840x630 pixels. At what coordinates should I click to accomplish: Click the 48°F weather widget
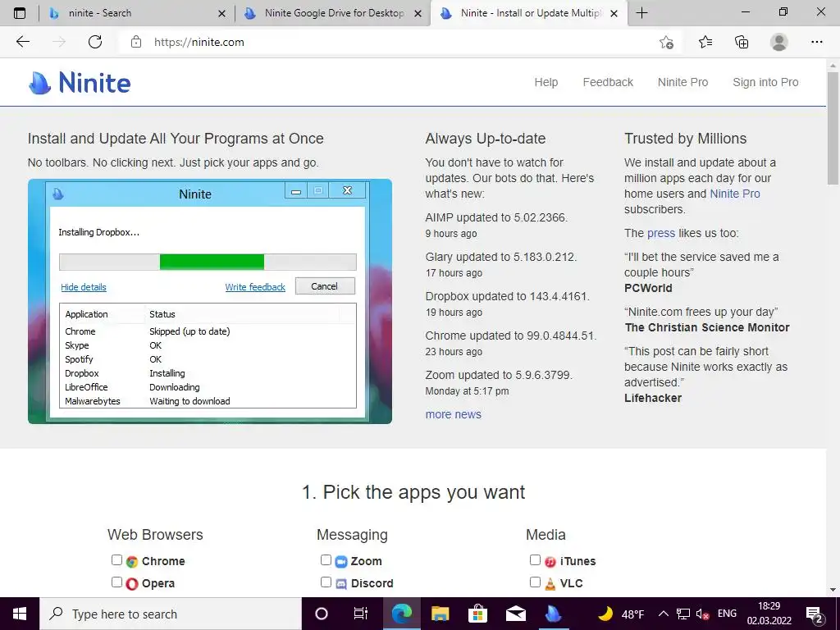[x=621, y=614]
